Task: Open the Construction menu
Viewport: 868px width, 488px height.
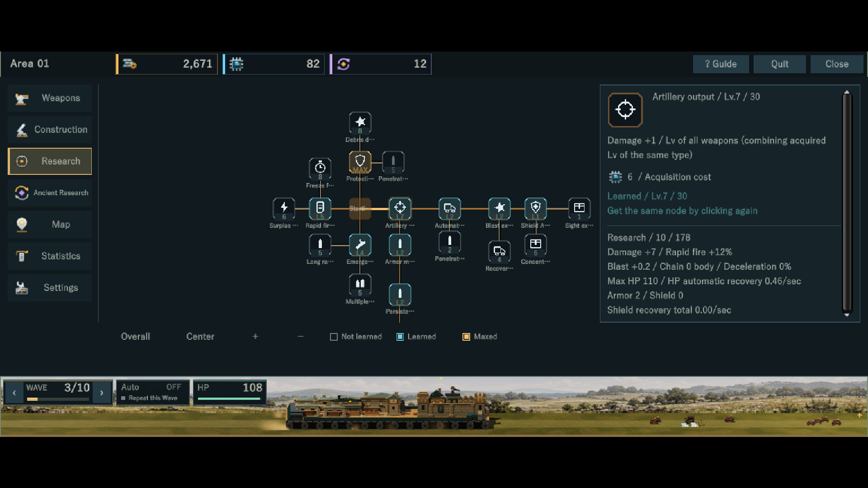Action: [50, 130]
